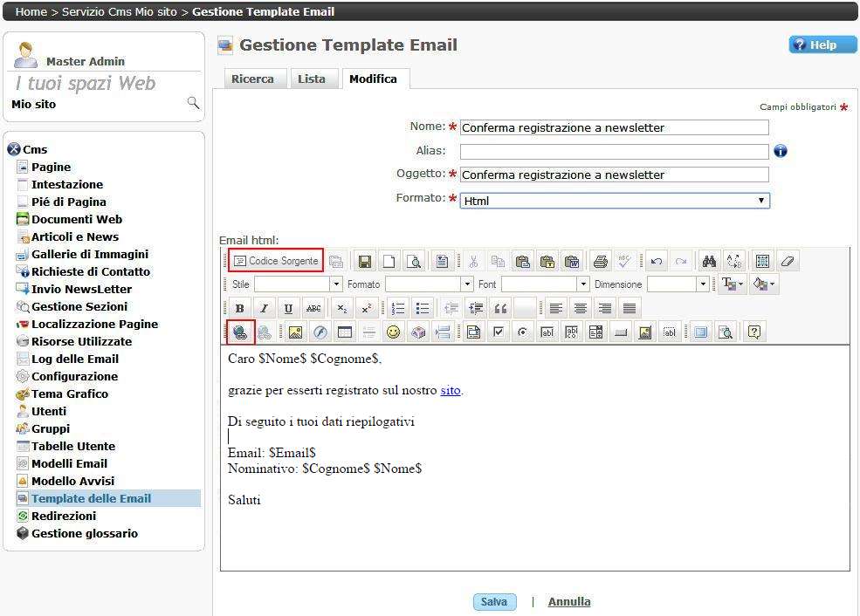Insert a radio button form field icon
Viewport: 860px width, 616px height.
pyautogui.click(x=522, y=332)
